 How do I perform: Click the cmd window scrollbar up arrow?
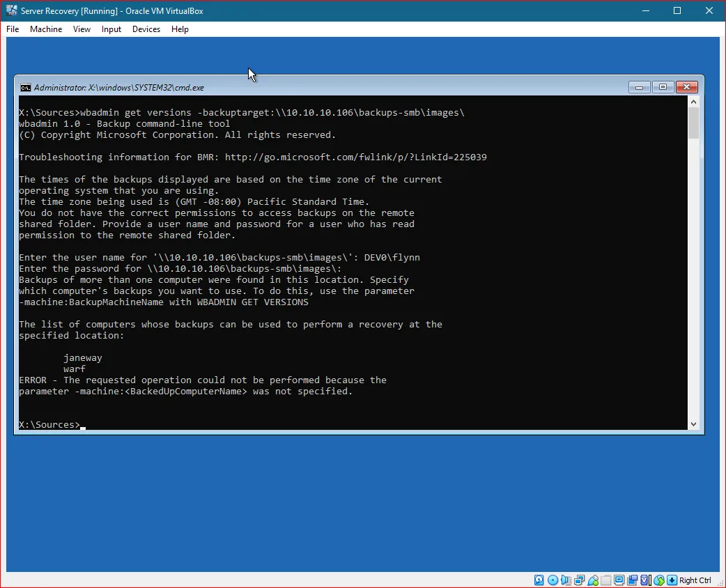694,100
